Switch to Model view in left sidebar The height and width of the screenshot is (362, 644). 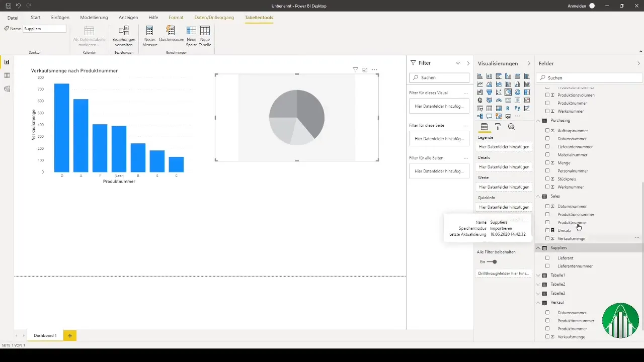7,89
